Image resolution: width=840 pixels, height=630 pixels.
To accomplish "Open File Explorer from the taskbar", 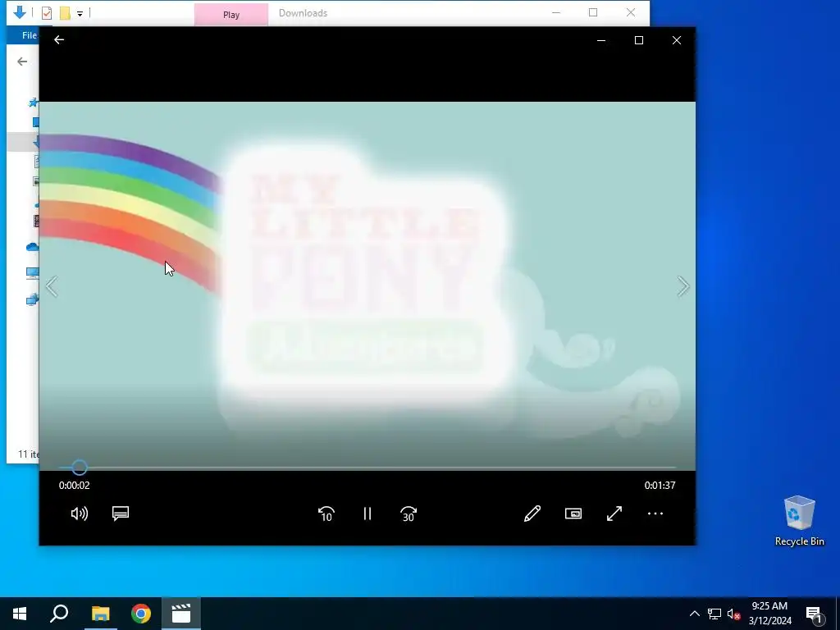I will tap(100, 614).
